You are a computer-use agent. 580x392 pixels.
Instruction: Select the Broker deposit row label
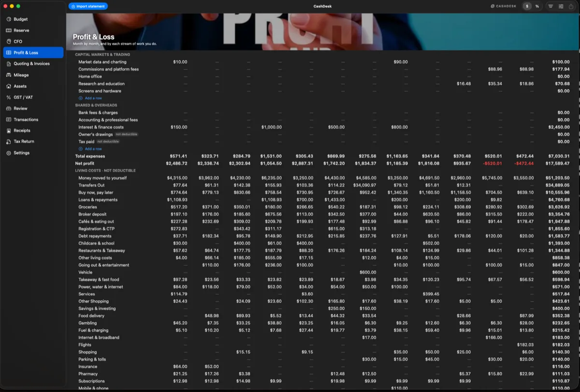92,214
